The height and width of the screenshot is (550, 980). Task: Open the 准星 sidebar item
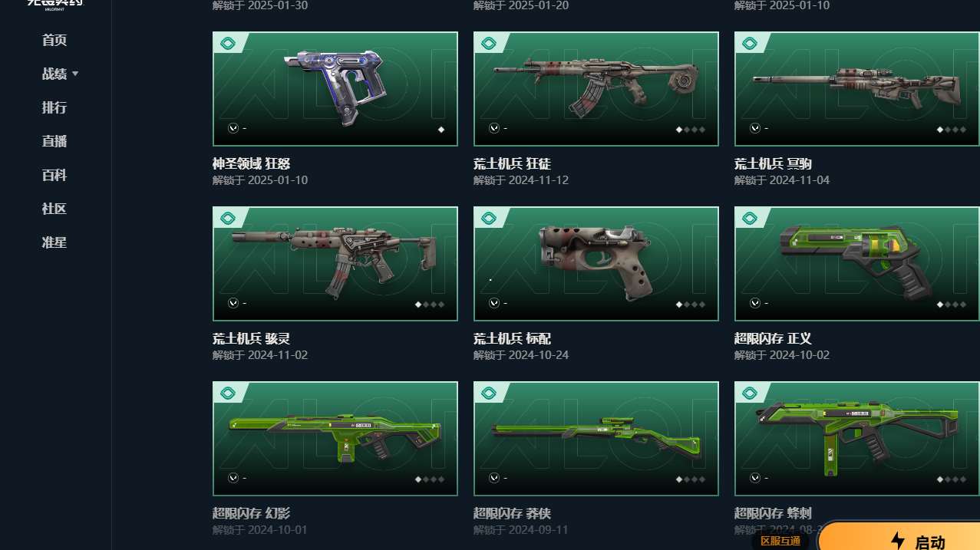[x=54, y=242]
